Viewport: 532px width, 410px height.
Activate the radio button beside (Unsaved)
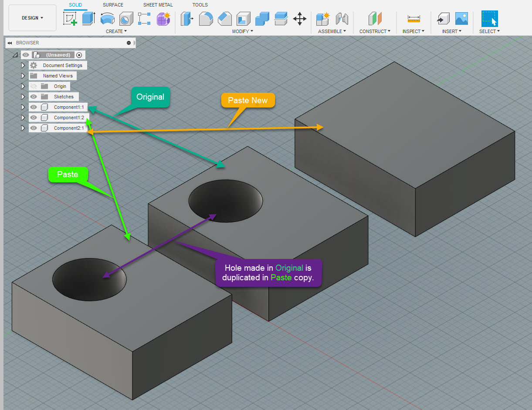point(79,55)
